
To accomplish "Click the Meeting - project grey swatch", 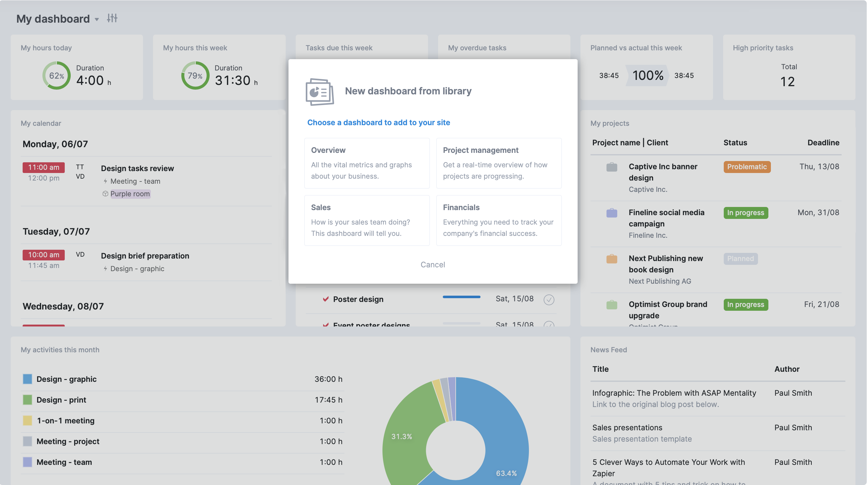I will pos(27,441).
